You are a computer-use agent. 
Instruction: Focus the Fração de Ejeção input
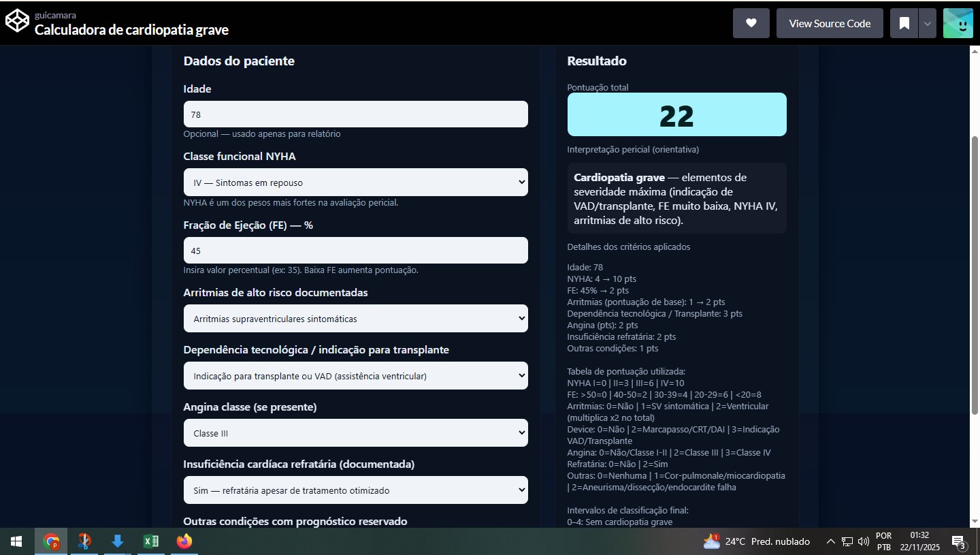[355, 251]
